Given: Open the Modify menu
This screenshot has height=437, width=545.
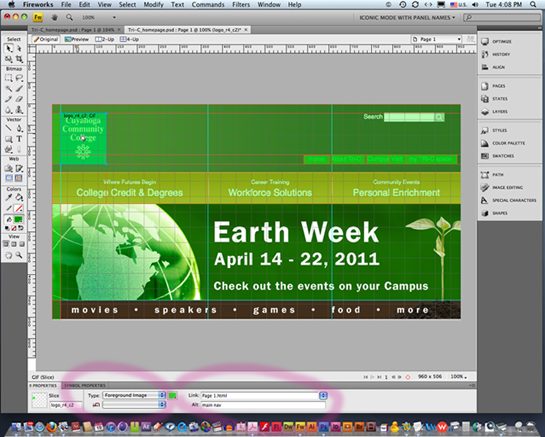Looking at the screenshot, I should click(x=152, y=5).
